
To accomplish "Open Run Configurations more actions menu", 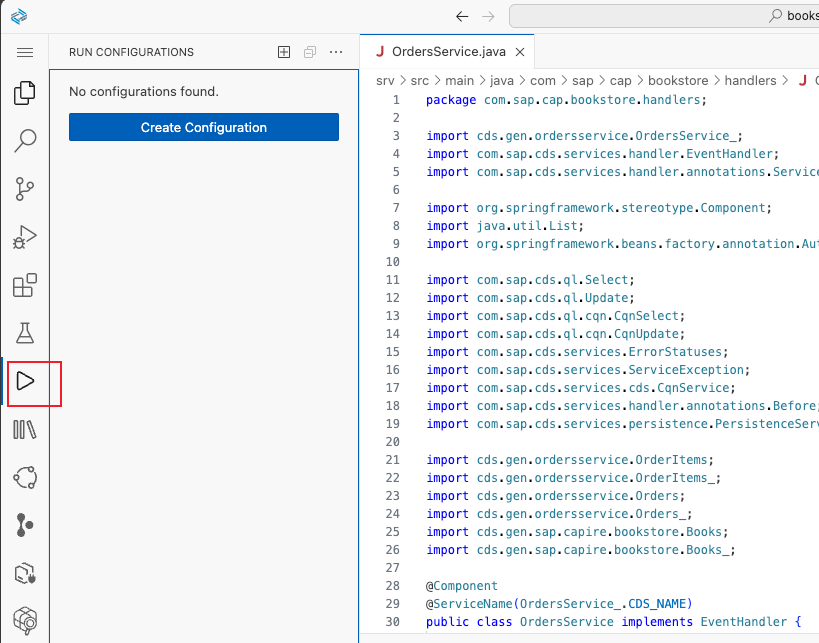I will tap(336, 52).
